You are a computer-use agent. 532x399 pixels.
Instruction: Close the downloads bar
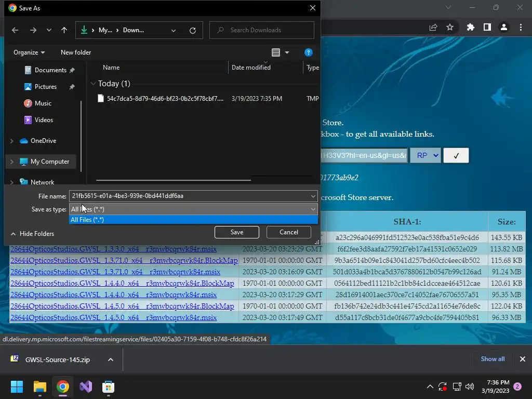click(523, 358)
